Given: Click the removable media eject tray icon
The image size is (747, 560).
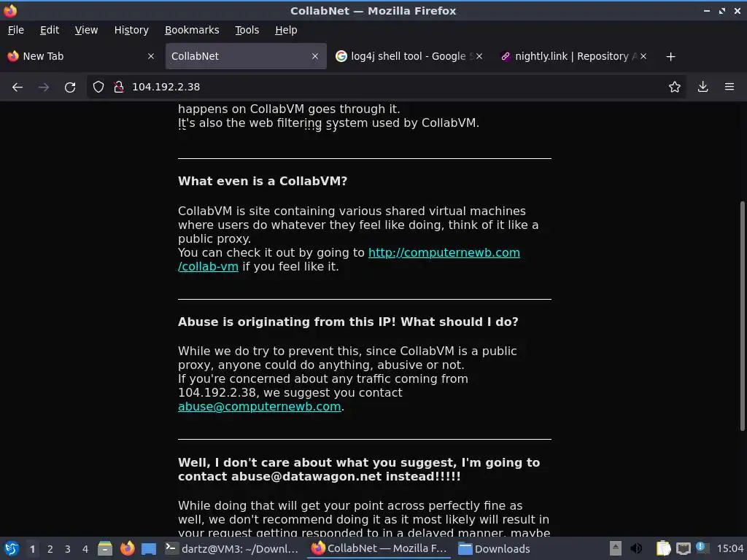Looking at the screenshot, I should pos(615,548).
